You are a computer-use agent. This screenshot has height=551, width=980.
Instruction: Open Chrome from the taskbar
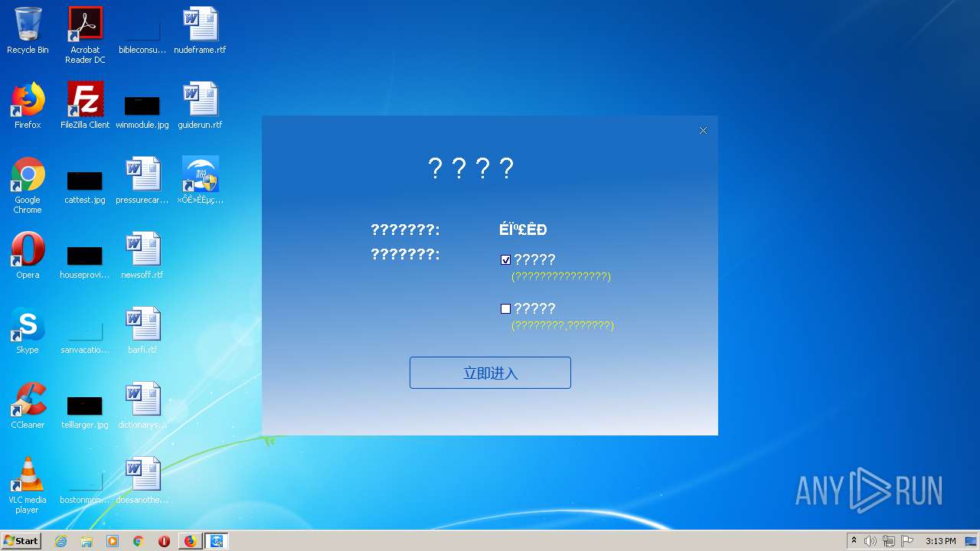point(139,541)
